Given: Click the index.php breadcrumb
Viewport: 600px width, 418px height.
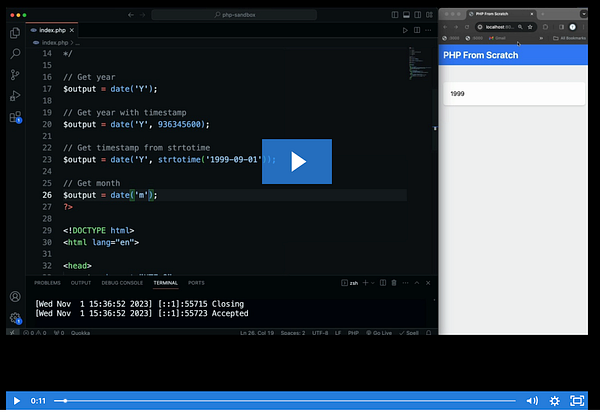Looking at the screenshot, I should pos(54,42).
